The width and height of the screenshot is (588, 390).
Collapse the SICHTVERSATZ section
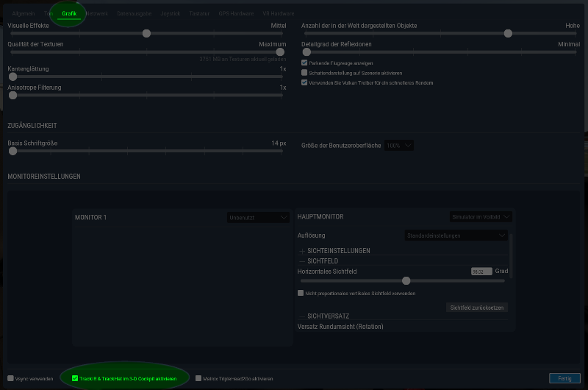(302, 316)
